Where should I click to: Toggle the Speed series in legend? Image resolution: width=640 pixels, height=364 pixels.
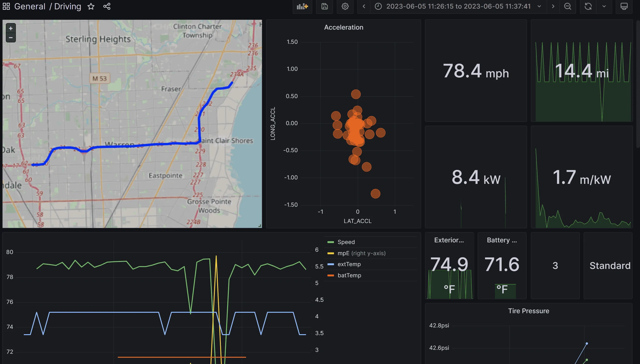coord(346,242)
